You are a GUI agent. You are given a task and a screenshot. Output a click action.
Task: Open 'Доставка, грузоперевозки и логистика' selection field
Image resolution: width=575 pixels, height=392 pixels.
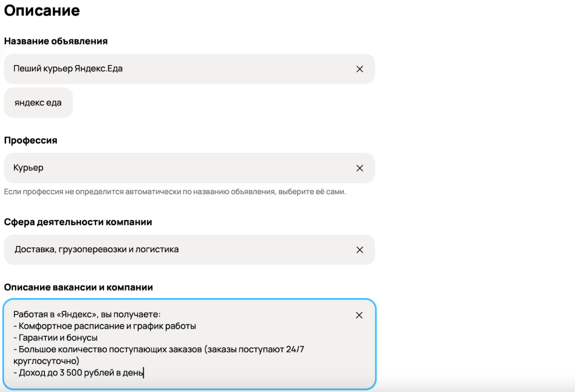(168, 249)
